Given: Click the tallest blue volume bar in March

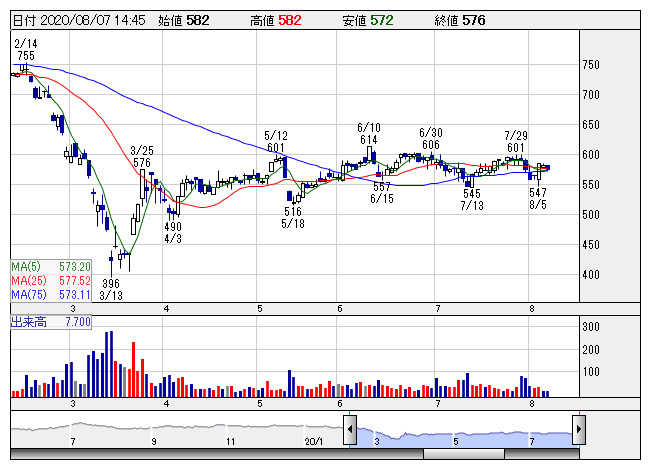Looking at the screenshot, I should (111, 364).
